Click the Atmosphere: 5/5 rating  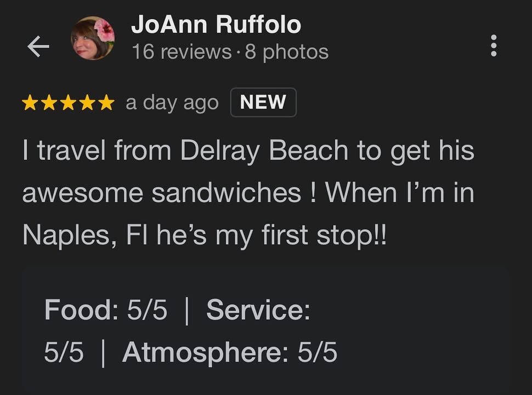(x=230, y=352)
